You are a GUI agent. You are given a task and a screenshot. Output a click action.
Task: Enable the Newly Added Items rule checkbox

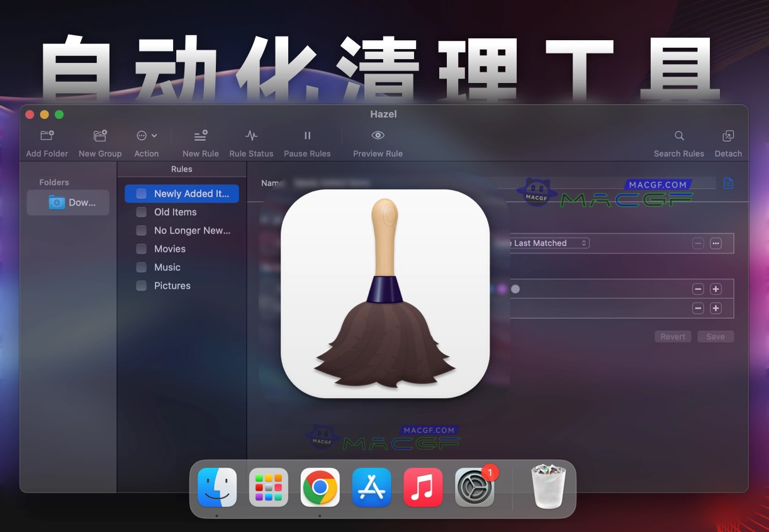pos(142,194)
